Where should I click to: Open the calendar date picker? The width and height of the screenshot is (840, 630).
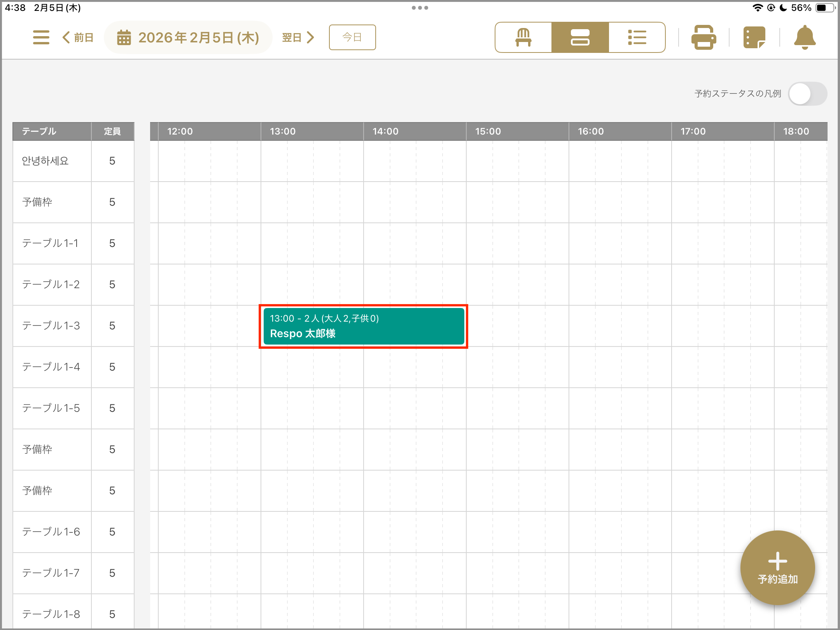coord(188,37)
